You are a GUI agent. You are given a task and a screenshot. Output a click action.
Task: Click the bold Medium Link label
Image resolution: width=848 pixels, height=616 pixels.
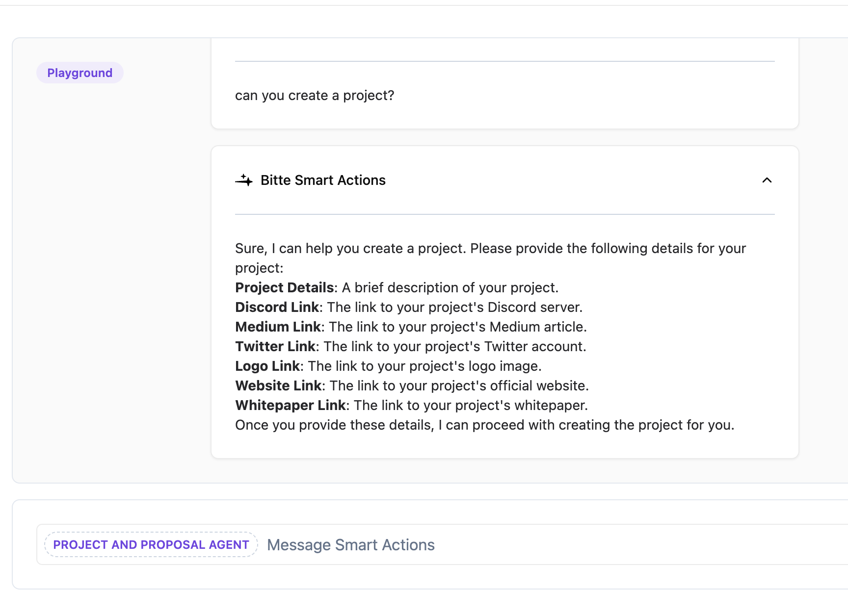pos(278,327)
